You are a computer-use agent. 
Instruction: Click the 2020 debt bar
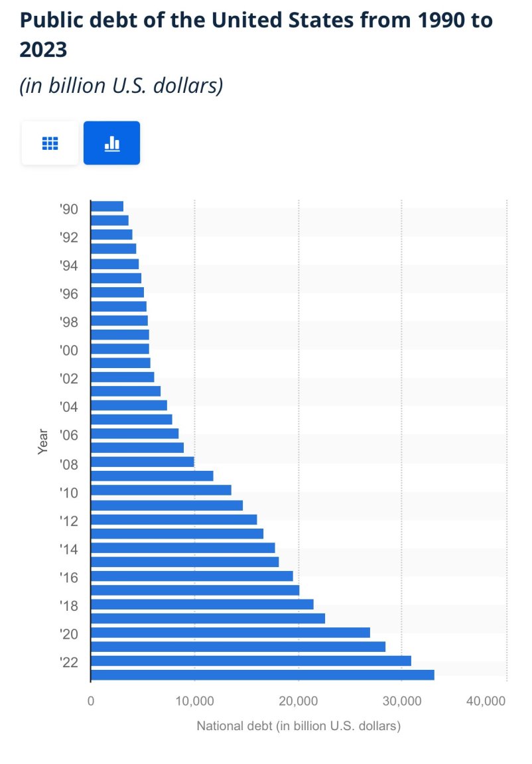[x=230, y=632]
